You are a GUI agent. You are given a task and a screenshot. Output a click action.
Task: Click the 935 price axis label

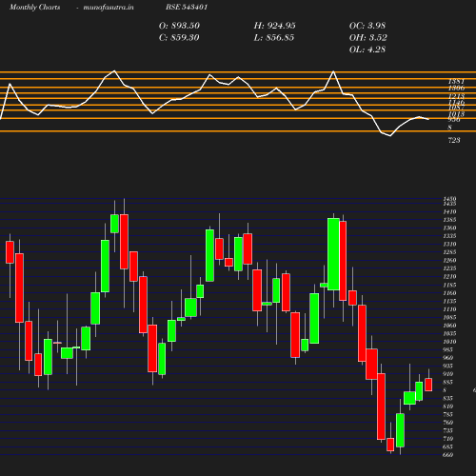[x=448, y=366]
